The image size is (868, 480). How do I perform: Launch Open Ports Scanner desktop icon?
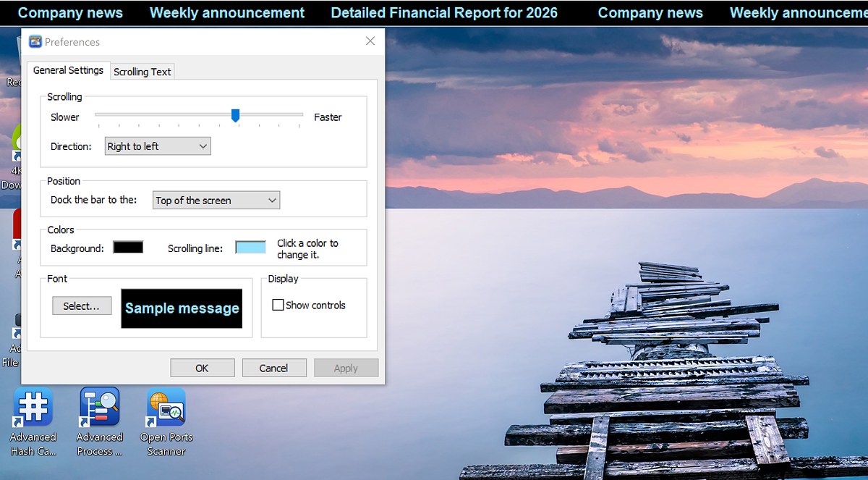[166, 421]
